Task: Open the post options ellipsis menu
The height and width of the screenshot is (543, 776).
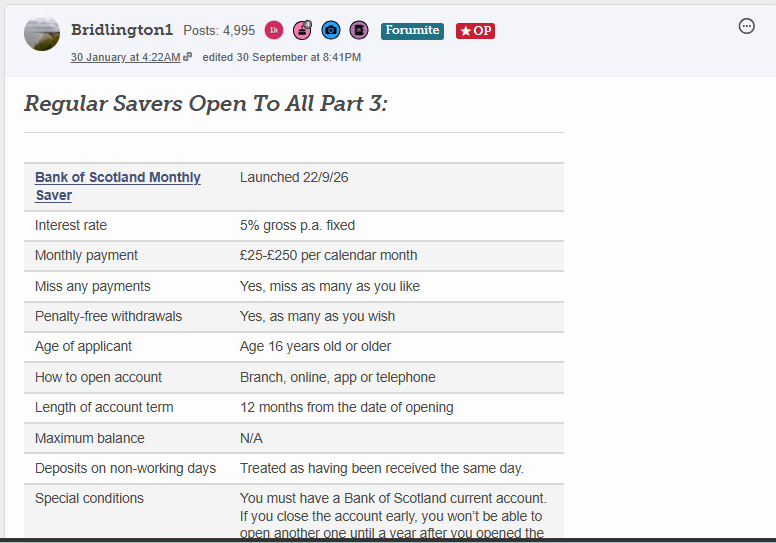Action: pyautogui.click(x=746, y=26)
